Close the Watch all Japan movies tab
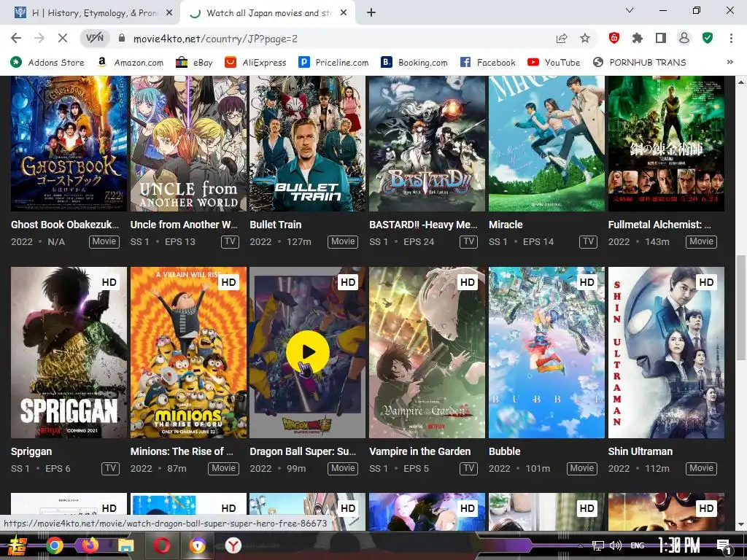 point(344,13)
